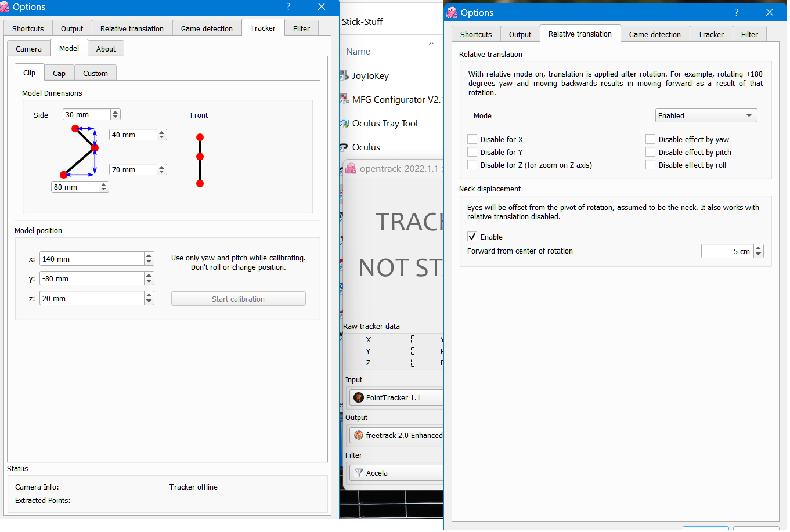Click the 70 mm dimension field
790x532 pixels.
coord(134,169)
